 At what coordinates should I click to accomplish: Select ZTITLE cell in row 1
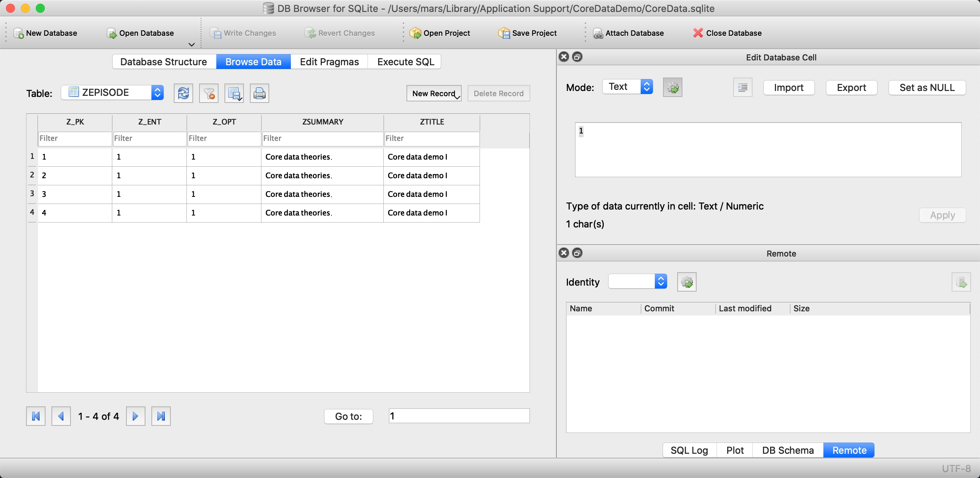432,157
